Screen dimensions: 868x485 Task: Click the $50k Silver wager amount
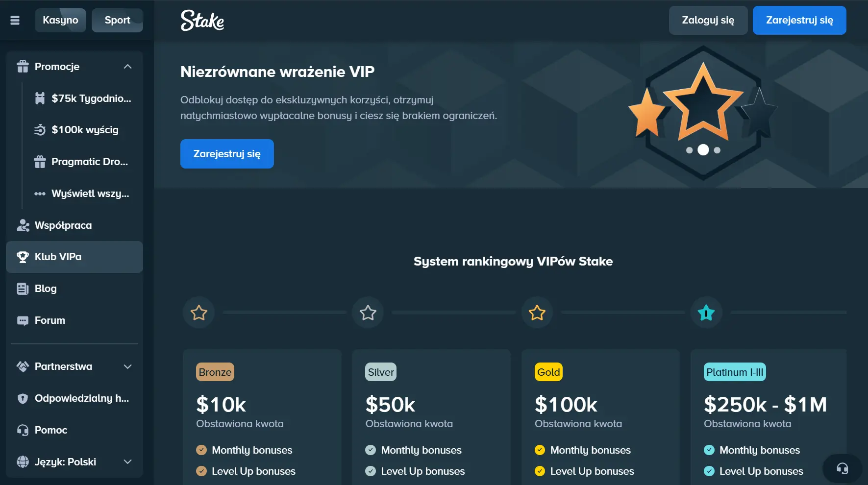point(390,405)
